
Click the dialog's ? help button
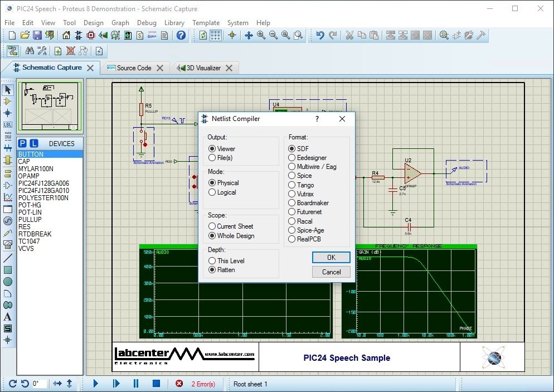coord(317,119)
